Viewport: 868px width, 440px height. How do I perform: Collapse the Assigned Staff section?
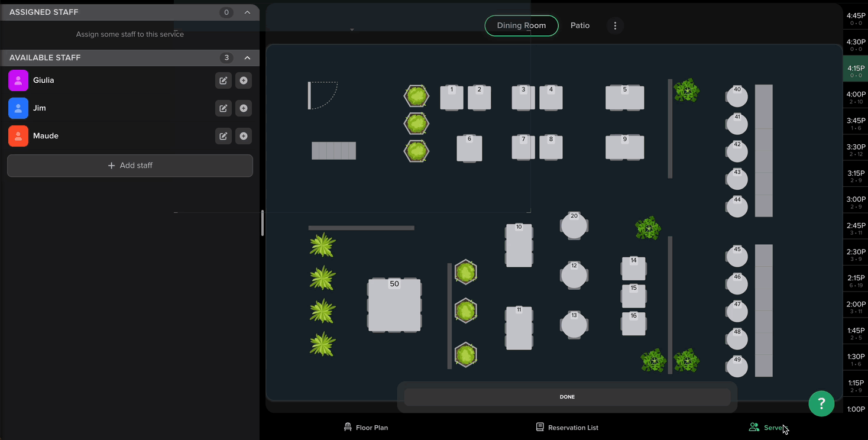248,12
